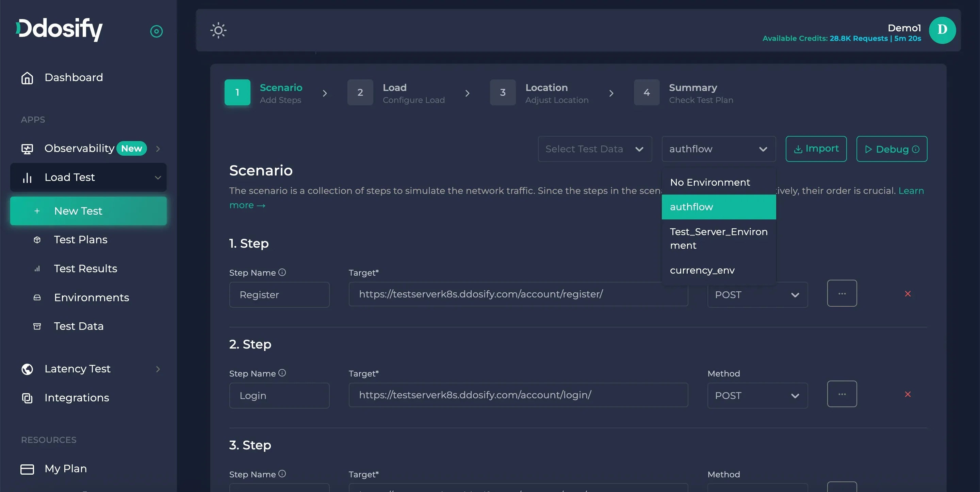Open Integrations copy icon
The height and width of the screenshot is (492, 980).
coord(27,398)
